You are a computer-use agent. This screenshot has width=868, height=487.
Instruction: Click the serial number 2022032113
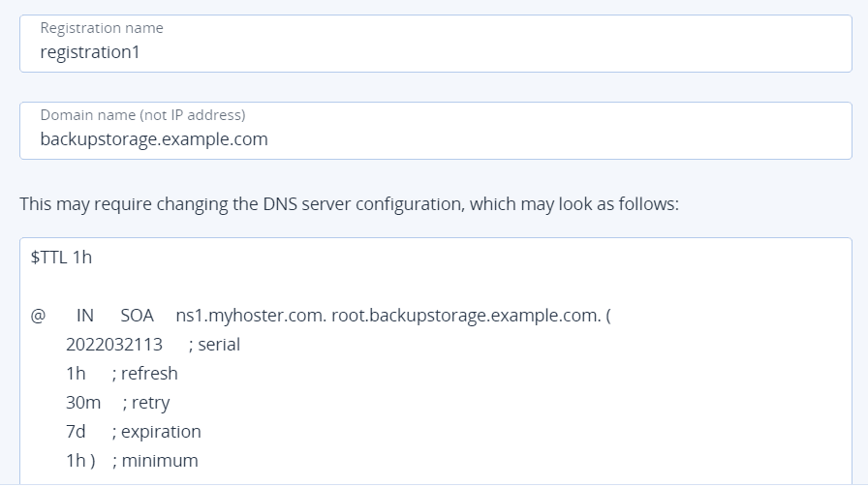(114, 345)
